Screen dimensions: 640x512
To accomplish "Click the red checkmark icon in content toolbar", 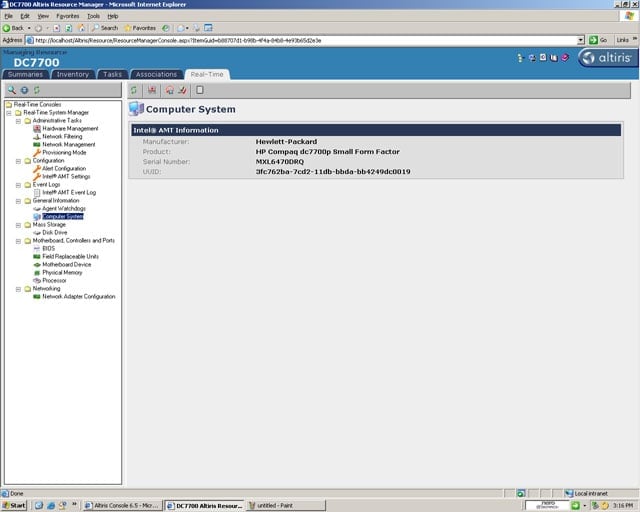I will pos(182,90).
